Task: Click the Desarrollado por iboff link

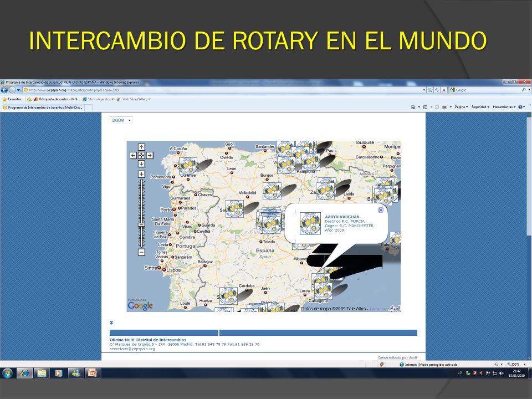Action: [x=398, y=357]
